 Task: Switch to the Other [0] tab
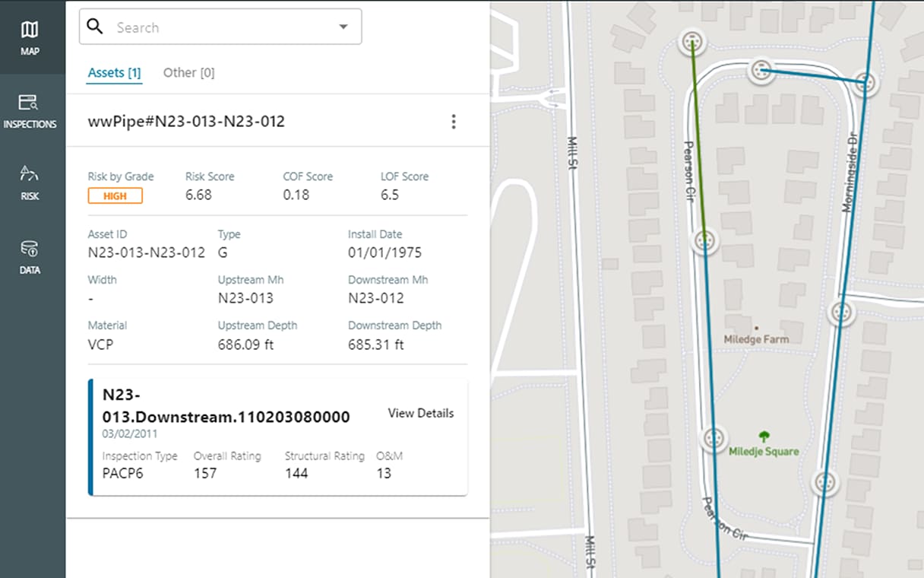(x=188, y=73)
